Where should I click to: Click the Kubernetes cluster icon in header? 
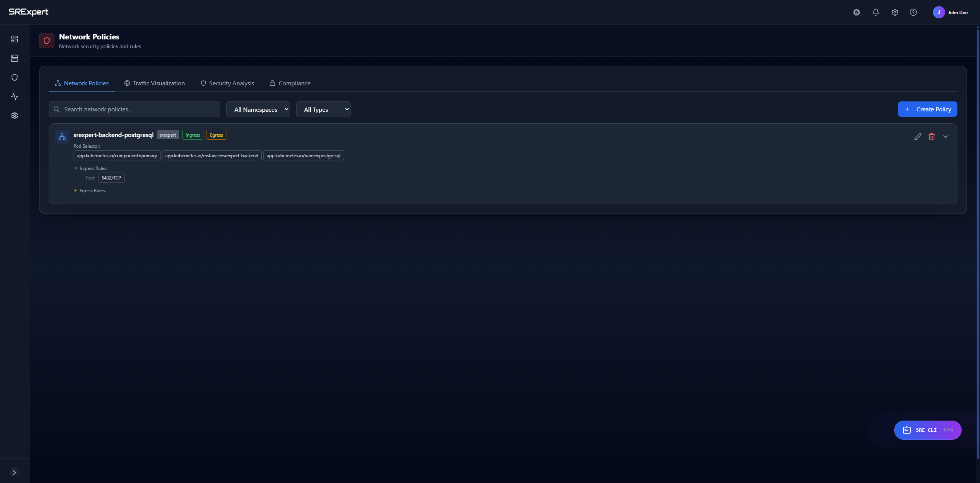pos(857,12)
